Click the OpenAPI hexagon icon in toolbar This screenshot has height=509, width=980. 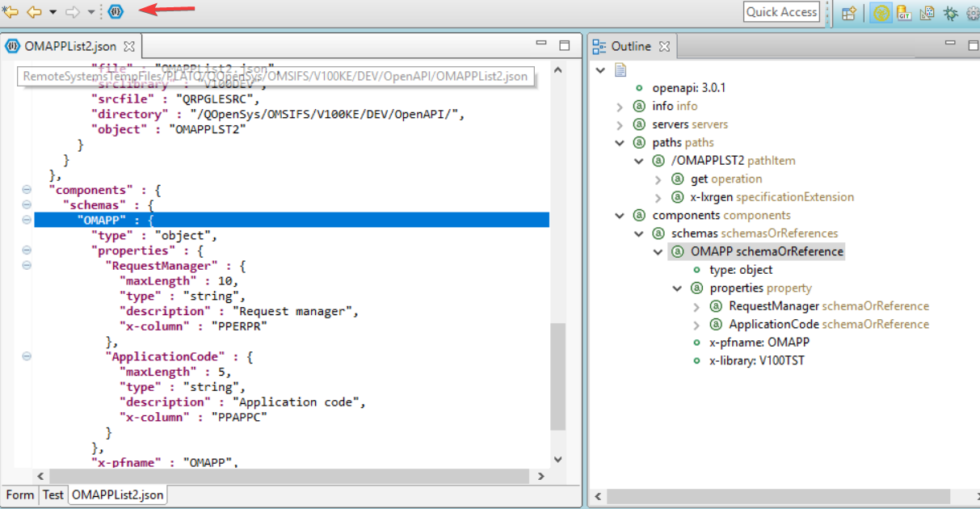116,12
